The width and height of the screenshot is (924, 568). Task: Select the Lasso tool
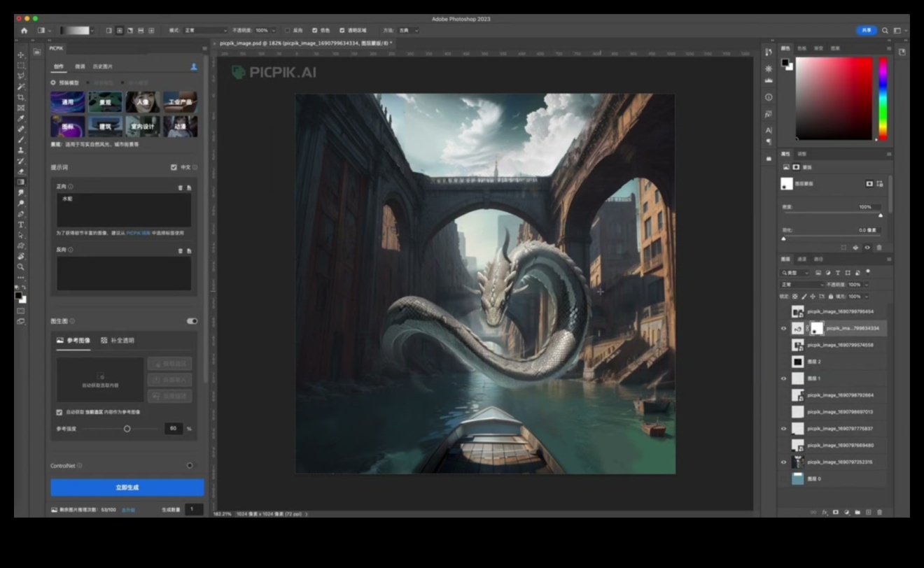pos(21,76)
